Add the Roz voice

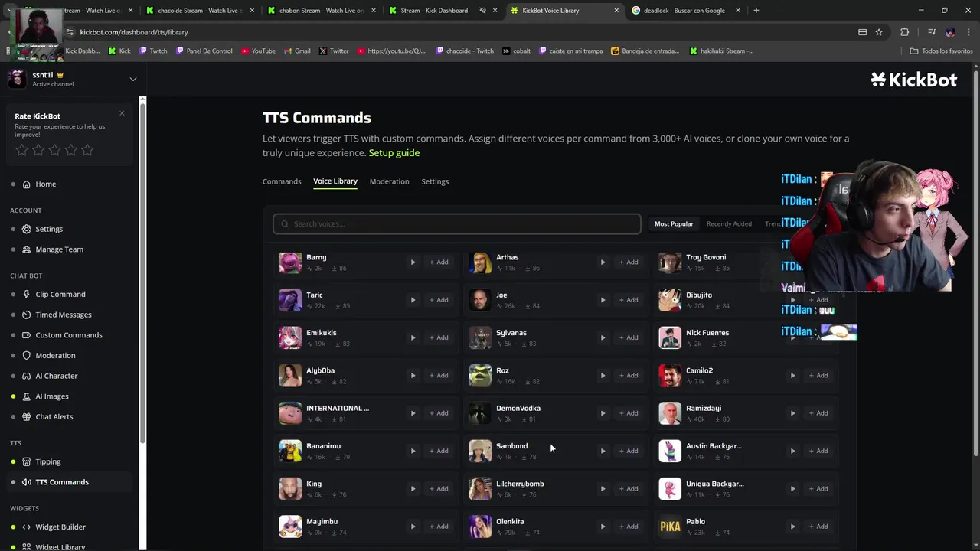(x=628, y=376)
